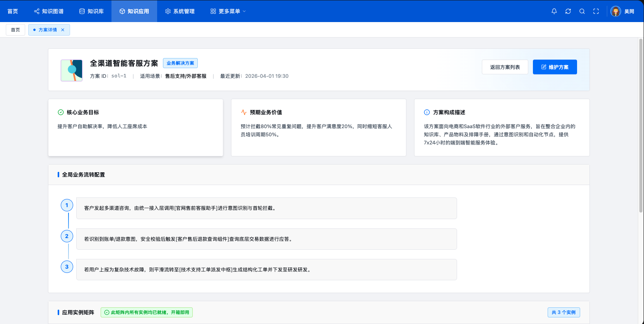Open the search magnifier icon
Image resolution: width=644 pixels, height=324 pixels.
(x=582, y=11)
